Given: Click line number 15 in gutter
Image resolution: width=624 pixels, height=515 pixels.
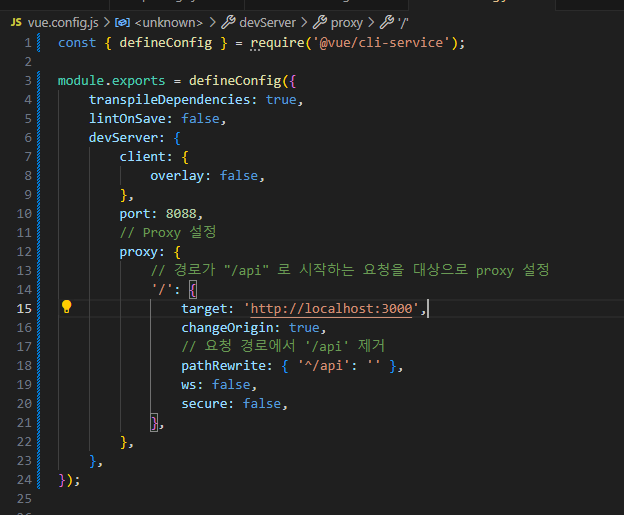Looking at the screenshot, I should click(24, 308).
